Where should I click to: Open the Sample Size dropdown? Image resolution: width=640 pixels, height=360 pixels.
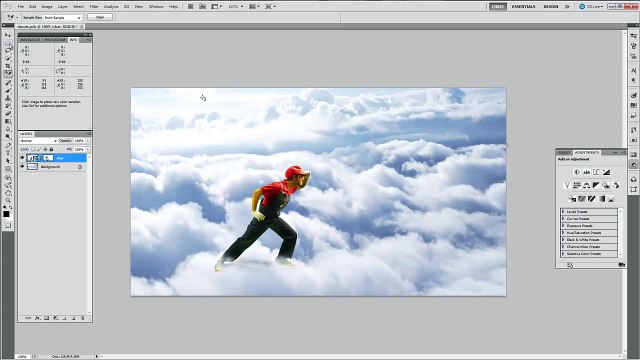63,18
